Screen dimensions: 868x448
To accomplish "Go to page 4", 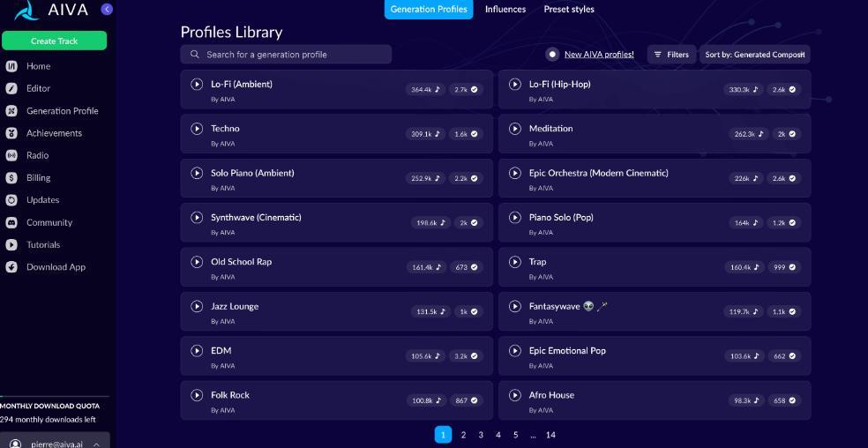I will point(498,435).
